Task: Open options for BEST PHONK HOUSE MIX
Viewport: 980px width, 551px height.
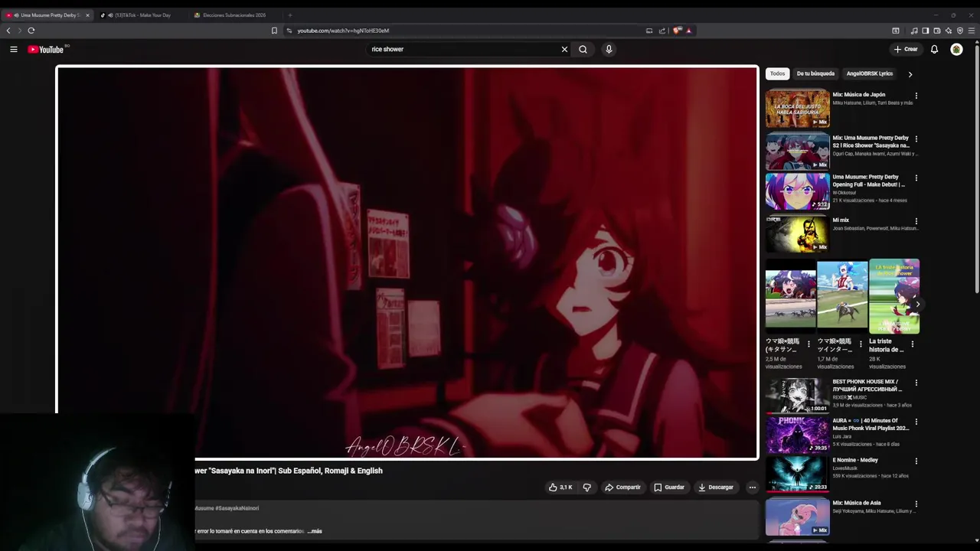Action: (x=916, y=383)
